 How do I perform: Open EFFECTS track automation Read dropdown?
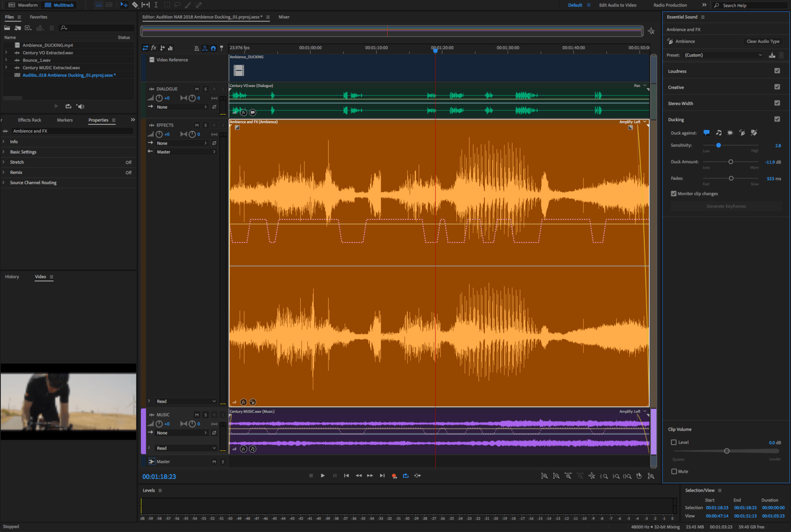pos(186,401)
